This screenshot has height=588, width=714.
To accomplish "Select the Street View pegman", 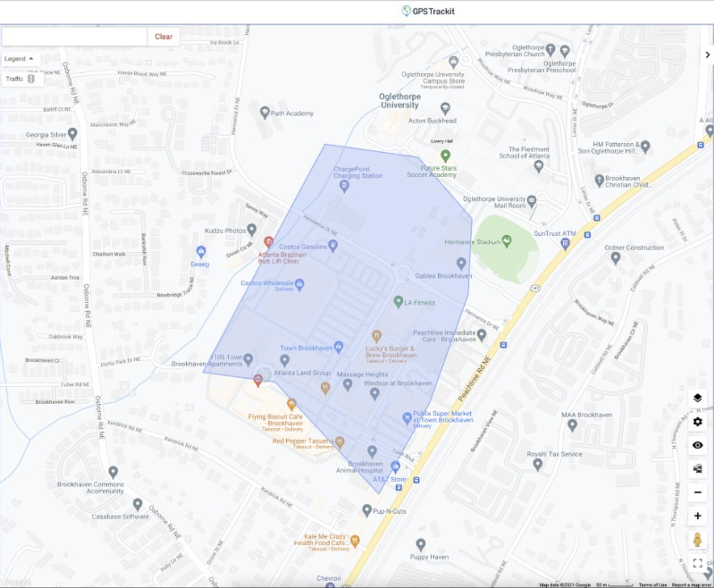I will click(697, 539).
